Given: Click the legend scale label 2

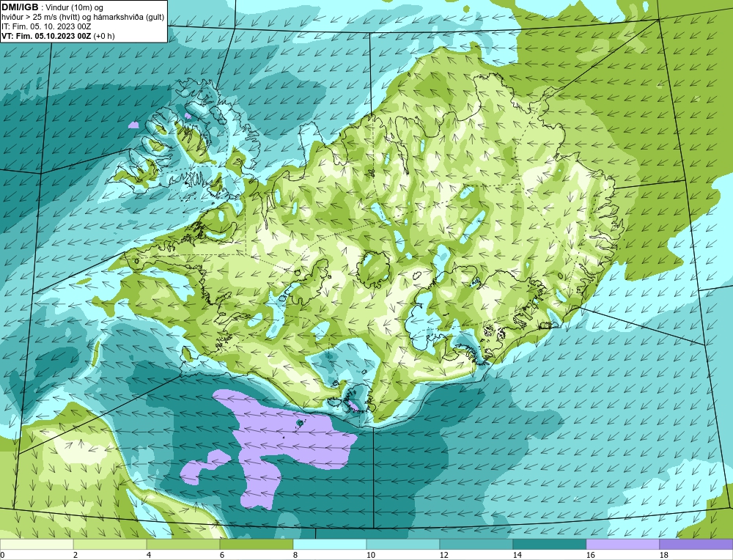Looking at the screenshot, I should pos(75,555).
